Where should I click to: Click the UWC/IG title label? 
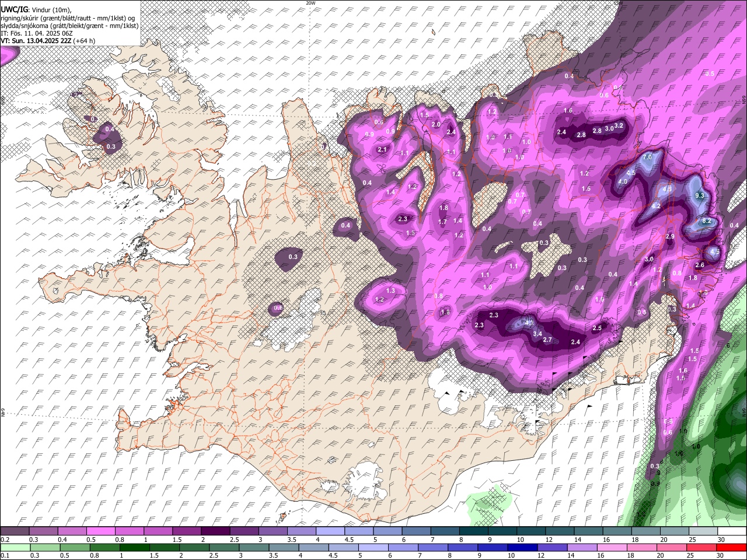14,9
